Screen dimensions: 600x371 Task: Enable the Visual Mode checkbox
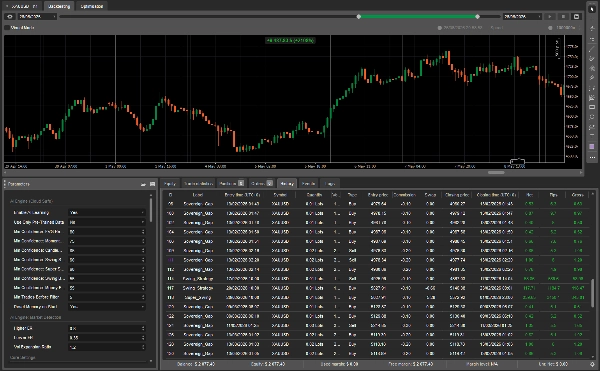[x=7, y=28]
